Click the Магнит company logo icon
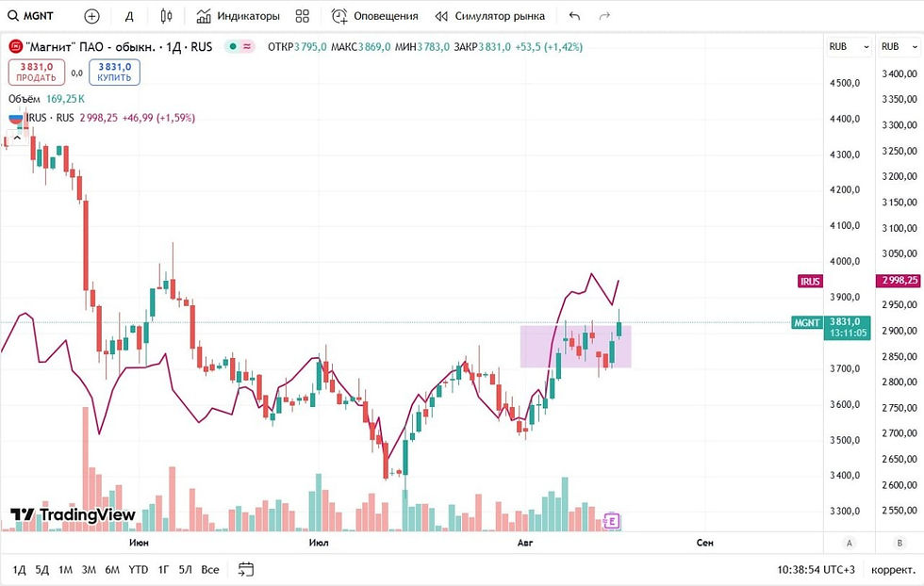Screen dimensions: 924x586 [x=15, y=46]
